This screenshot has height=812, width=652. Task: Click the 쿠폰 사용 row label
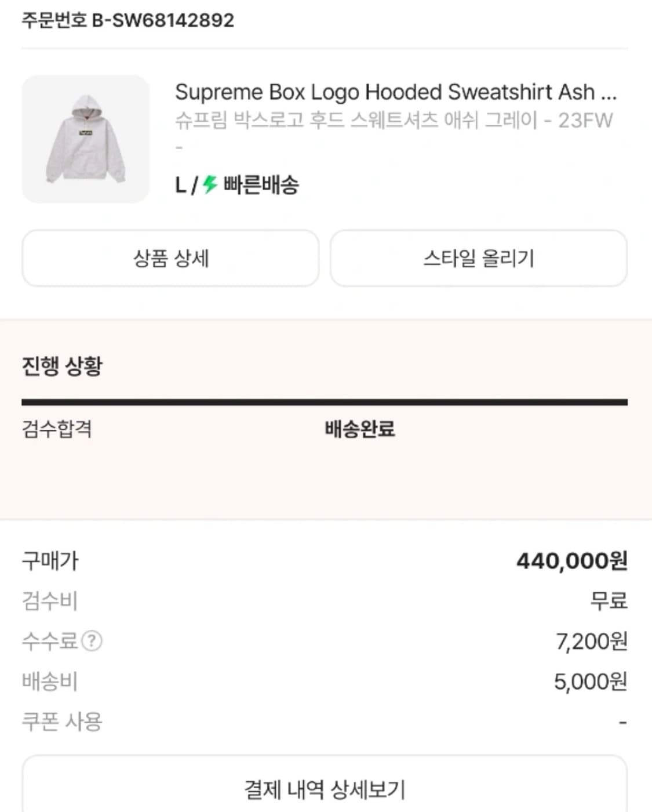(x=62, y=722)
